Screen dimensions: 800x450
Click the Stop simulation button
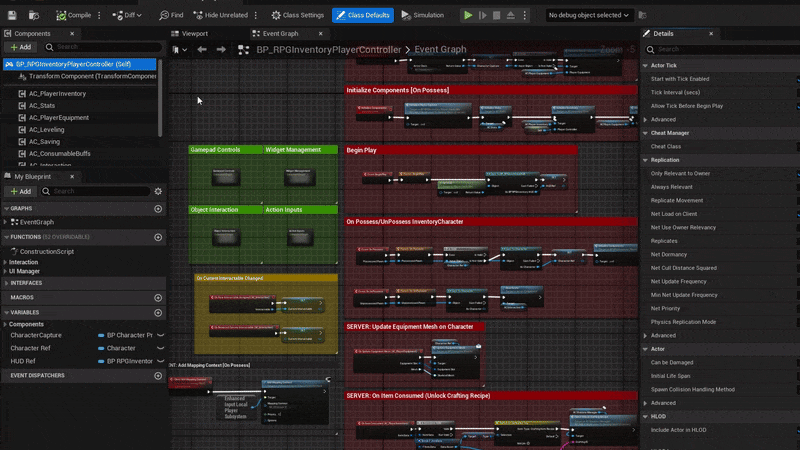click(498, 15)
